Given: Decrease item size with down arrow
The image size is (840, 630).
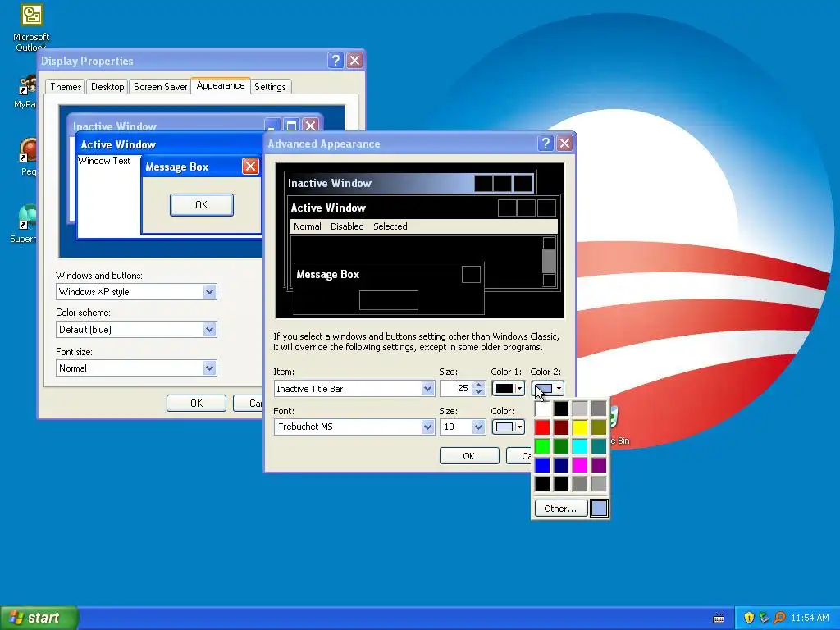Looking at the screenshot, I should click(x=479, y=392).
